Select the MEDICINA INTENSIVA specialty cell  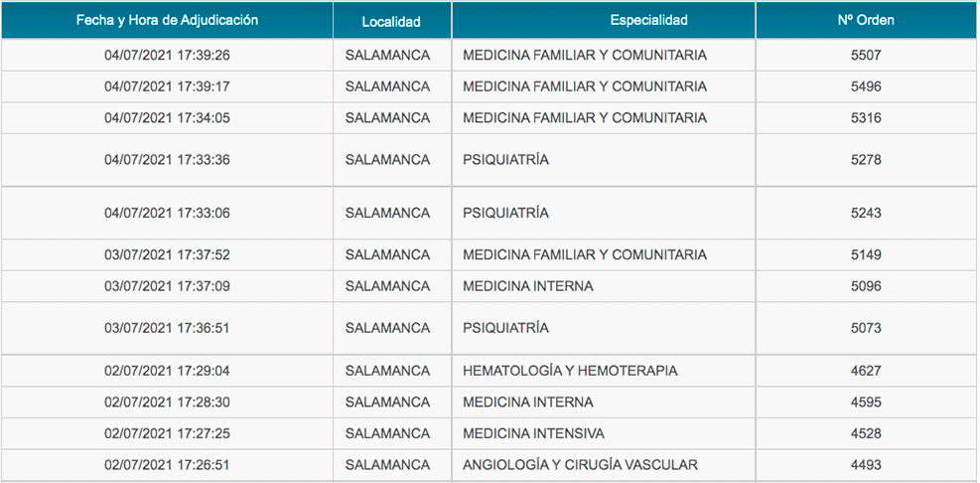604,433
